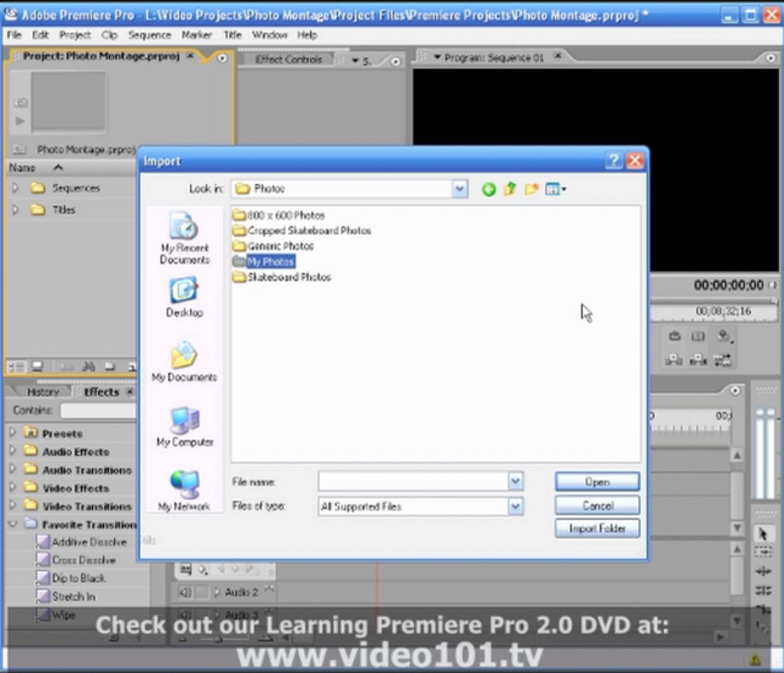Image resolution: width=784 pixels, height=673 pixels.
Task: Open My Computer in the places bar
Action: pos(184,427)
